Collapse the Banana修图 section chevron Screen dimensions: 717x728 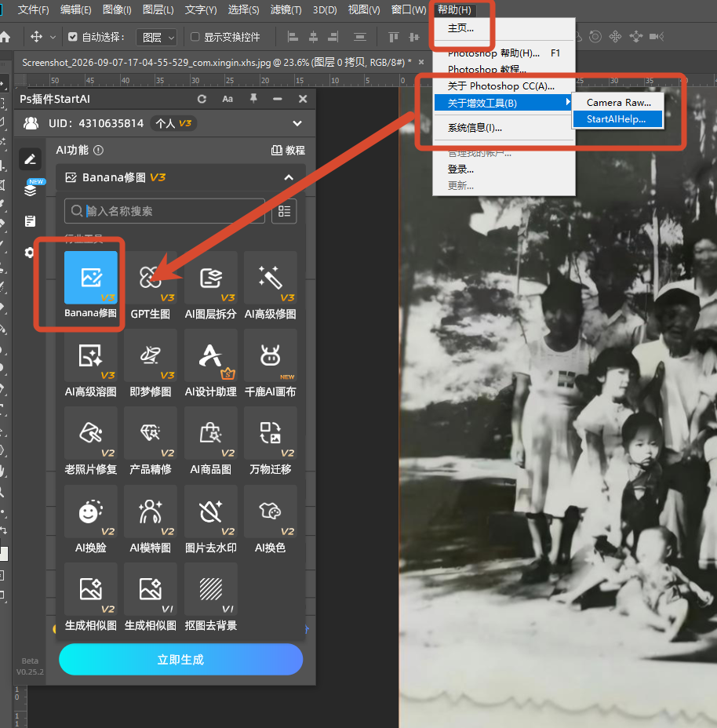click(x=289, y=177)
